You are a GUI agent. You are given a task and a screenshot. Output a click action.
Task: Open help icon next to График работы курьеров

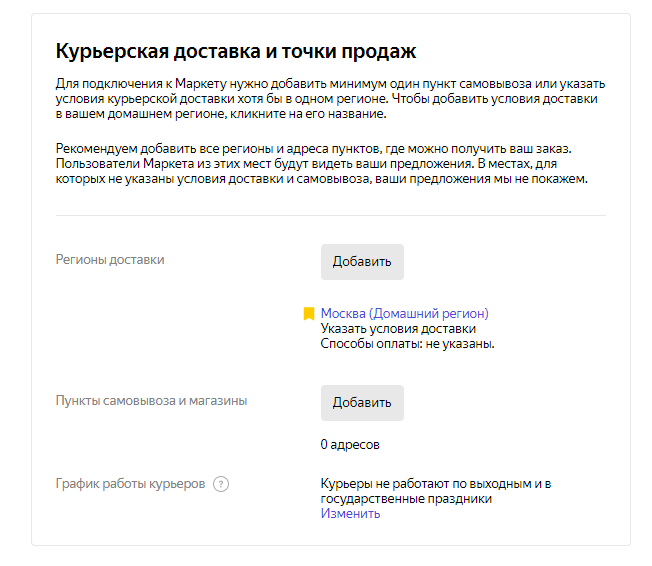(x=221, y=484)
